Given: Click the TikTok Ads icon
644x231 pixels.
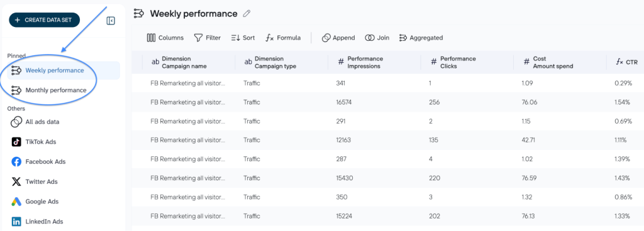Looking at the screenshot, I should tap(16, 142).
